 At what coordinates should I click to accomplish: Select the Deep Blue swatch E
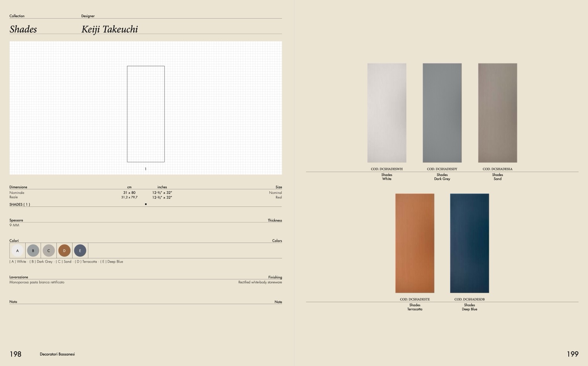pos(80,251)
